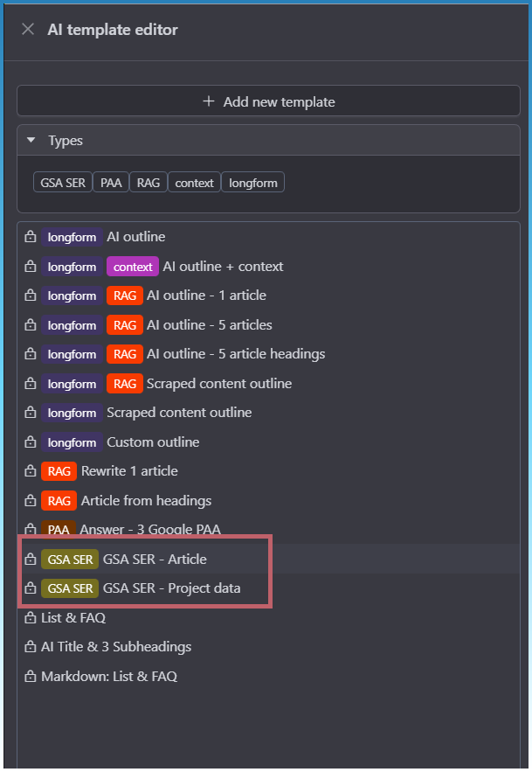Screen dimensions: 532x772
Task: Filter by the GSA SER type tag
Action: [62, 183]
